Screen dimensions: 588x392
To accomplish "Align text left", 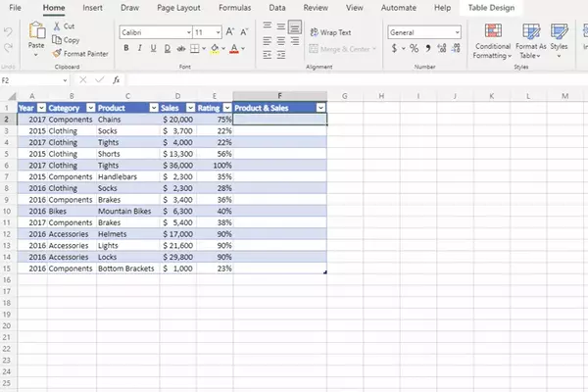I will click(268, 40).
